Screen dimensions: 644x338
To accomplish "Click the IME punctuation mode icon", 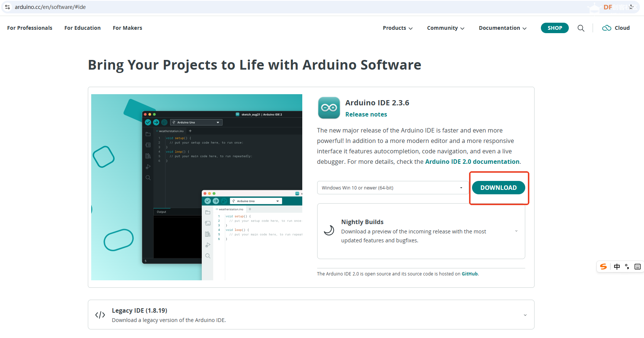I will pos(627,267).
